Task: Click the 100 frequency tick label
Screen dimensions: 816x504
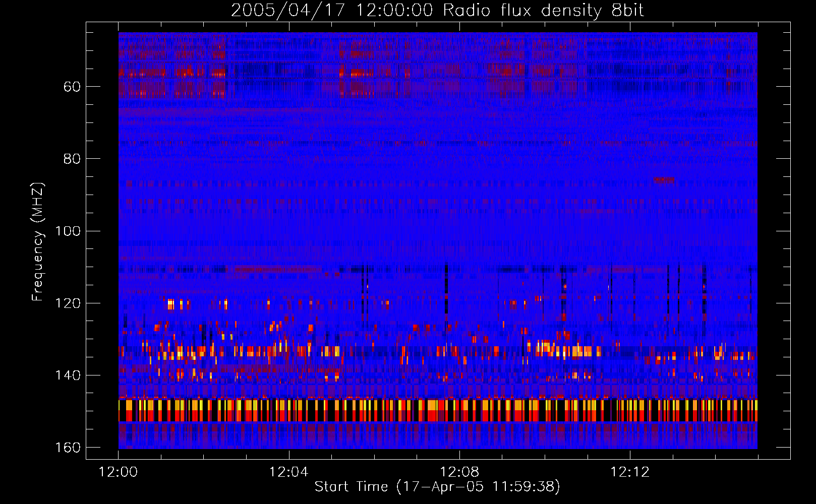Action: pyautogui.click(x=68, y=231)
